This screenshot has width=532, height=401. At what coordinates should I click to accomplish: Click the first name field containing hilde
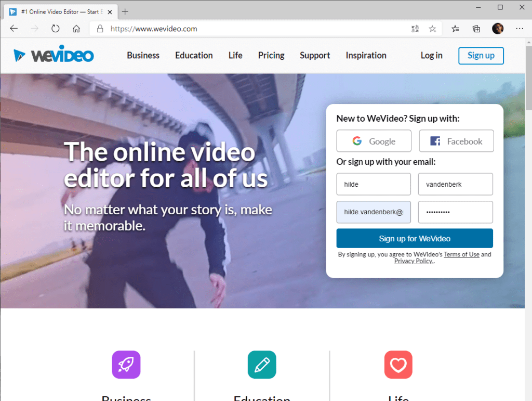coord(374,184)
